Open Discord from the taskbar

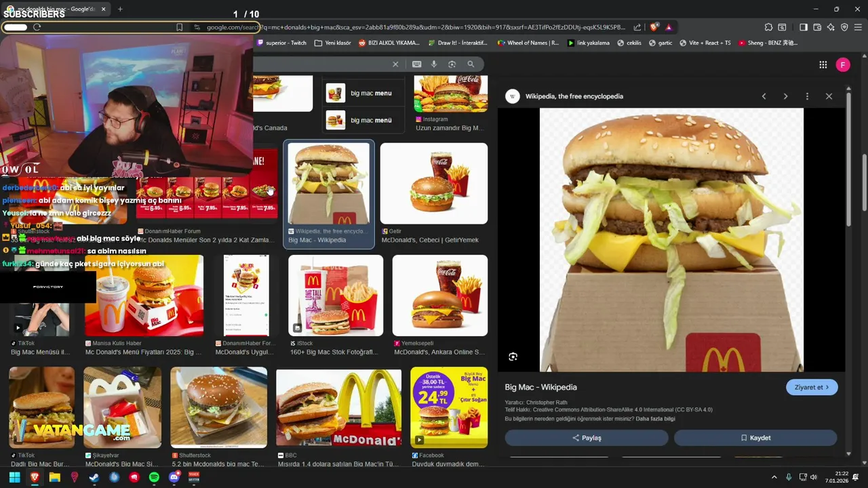[174, 477]
